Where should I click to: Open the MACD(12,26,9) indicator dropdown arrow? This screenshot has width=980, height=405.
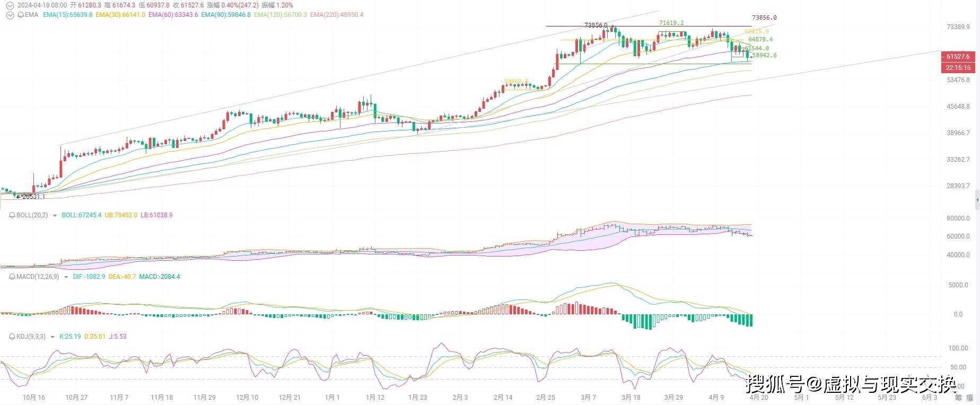point(66,277)
